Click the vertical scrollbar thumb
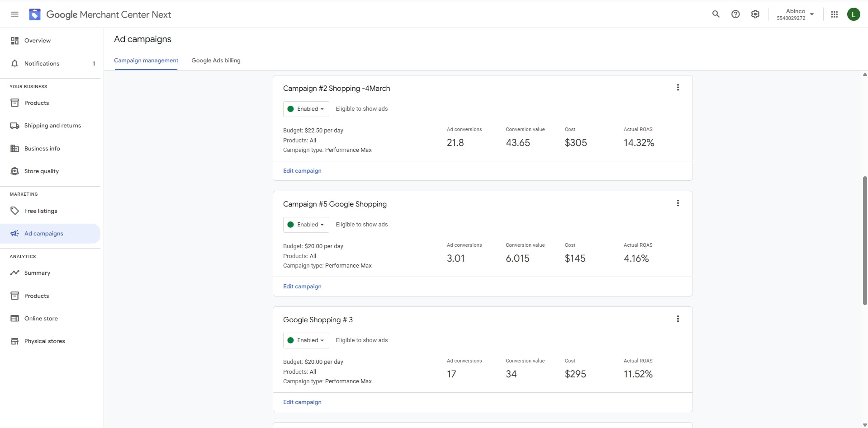The height and width of the screenshot is (428, 868). click(865, 240)
